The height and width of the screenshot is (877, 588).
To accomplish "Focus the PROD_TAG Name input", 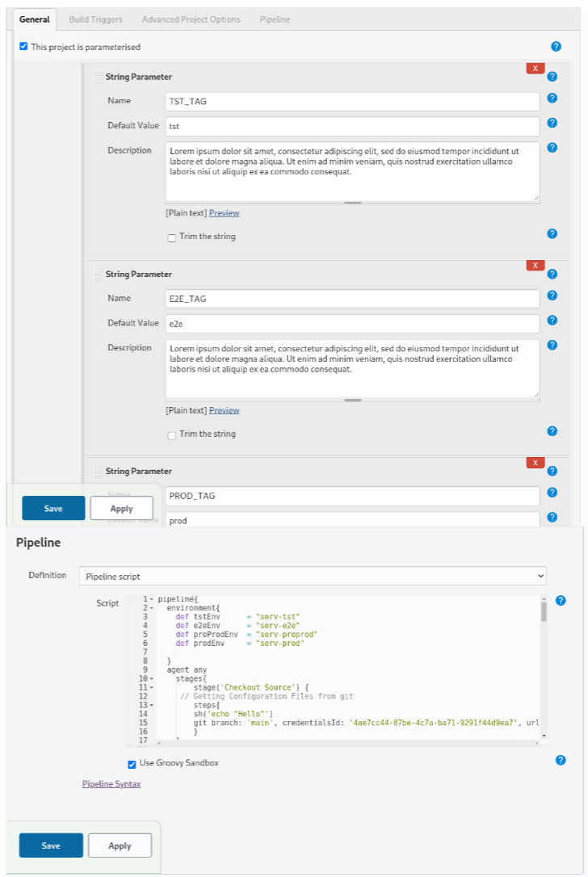I will coord(352,496).
